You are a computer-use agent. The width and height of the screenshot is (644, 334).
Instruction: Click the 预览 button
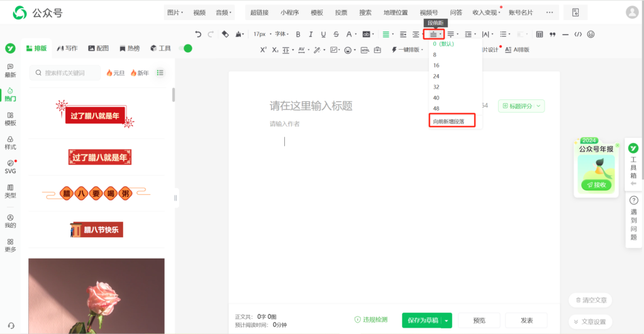[x=479, y=320]
